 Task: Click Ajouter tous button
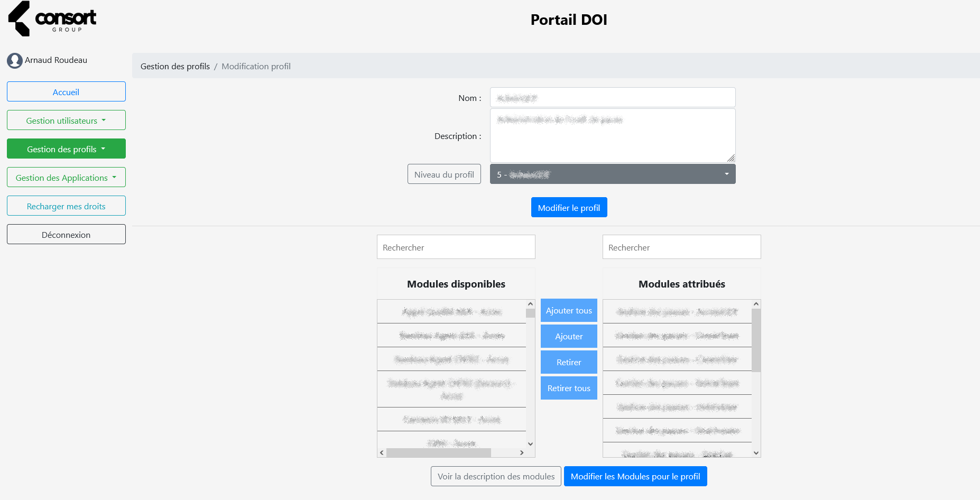click(x=569, y=311)
